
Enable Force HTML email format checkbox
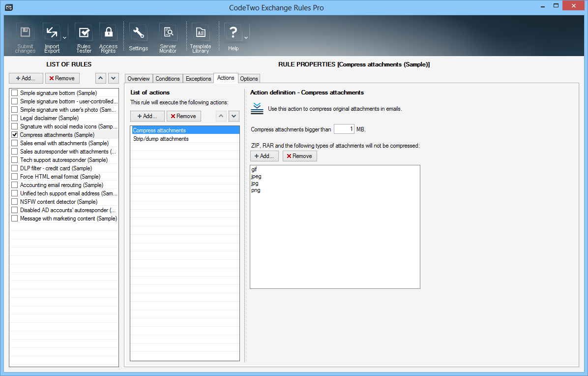click(x=15, y=176)
